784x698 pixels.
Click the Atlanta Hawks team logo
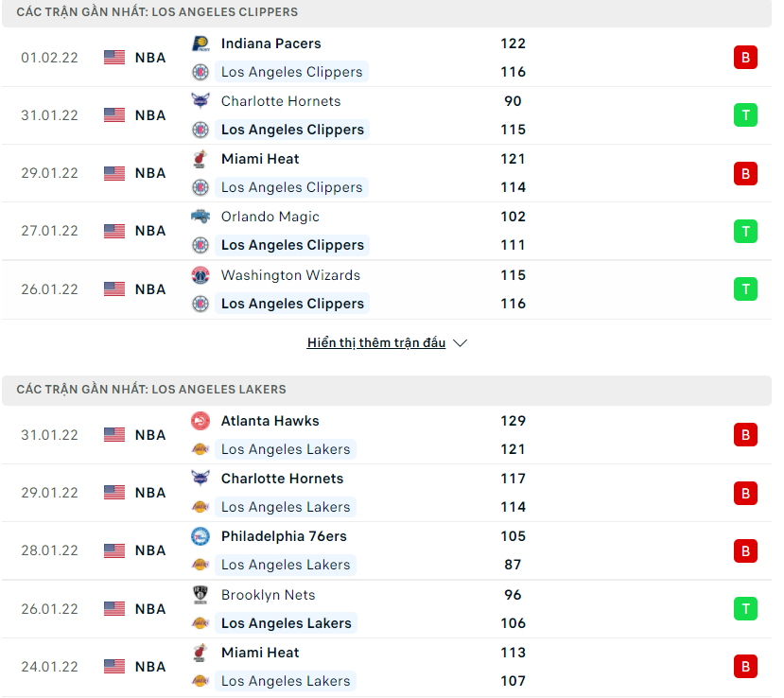[200, 421]
